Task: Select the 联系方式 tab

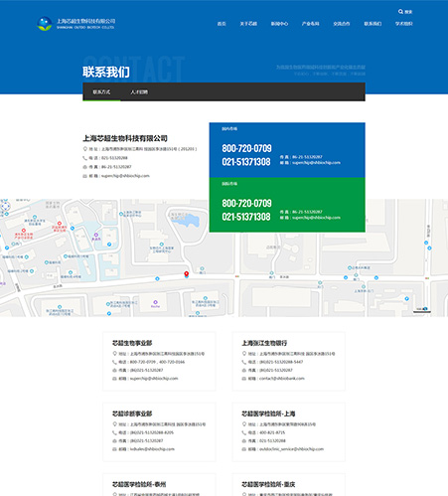Action: [x=101, y=91]
